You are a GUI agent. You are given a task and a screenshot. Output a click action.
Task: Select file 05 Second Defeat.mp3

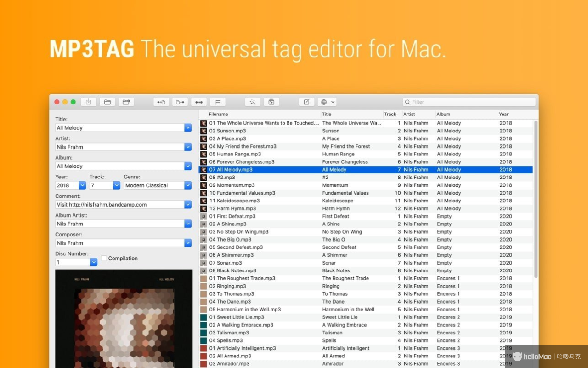(x=236, y=247)
